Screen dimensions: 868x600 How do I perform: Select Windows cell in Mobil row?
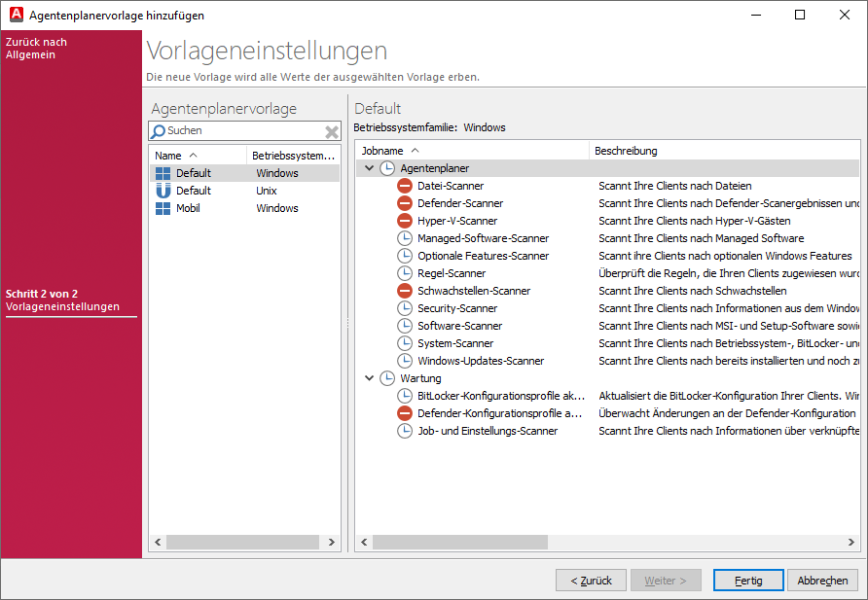point(276,208)
